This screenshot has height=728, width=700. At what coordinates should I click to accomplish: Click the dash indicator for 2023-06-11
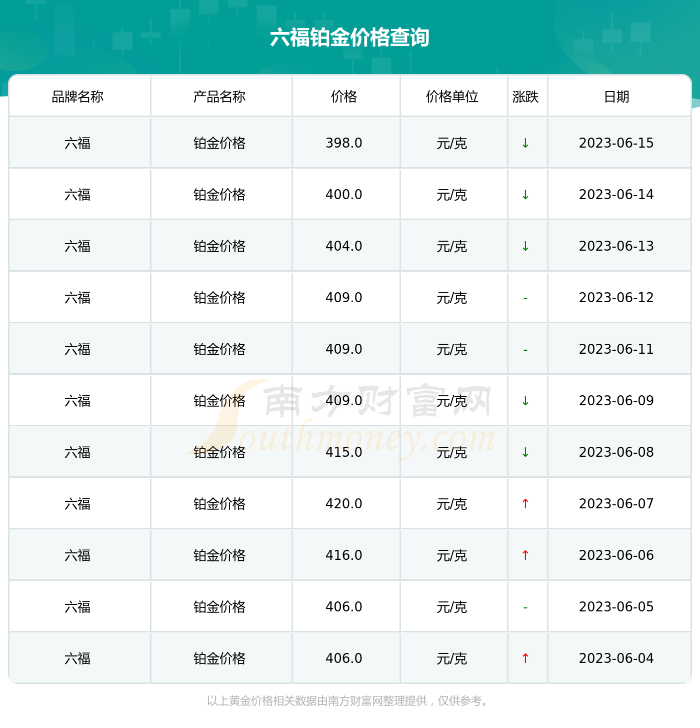(525, 350)
